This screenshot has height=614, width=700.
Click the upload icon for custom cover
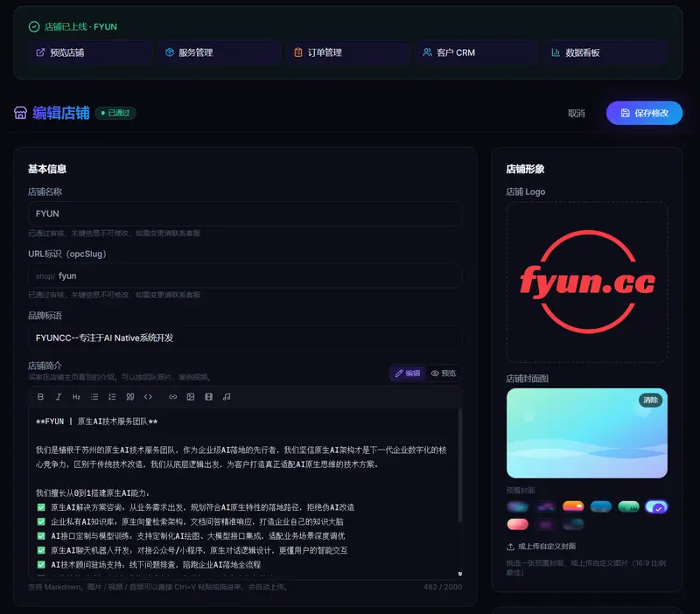(510, 547)
